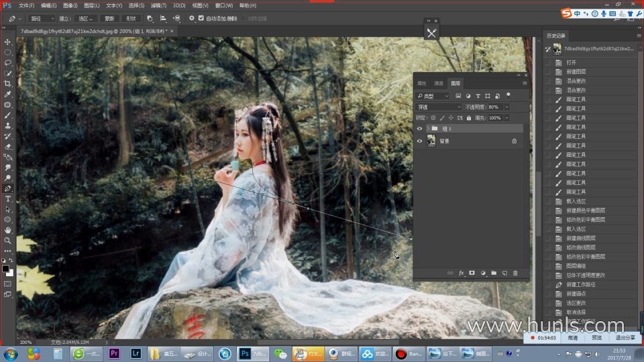Select the Brush tool in toolbox

[x=7, y=115]
